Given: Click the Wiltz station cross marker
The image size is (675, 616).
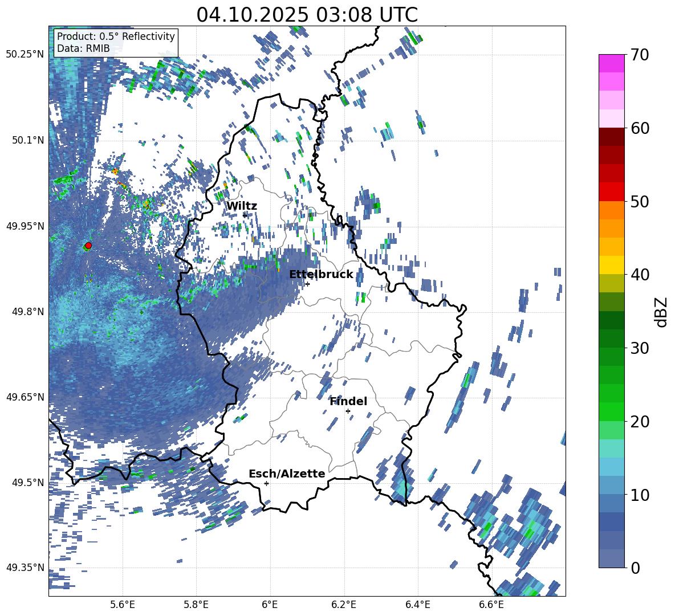Looking at the screenshot, I should pyautogui.click(x=245, y=215).
